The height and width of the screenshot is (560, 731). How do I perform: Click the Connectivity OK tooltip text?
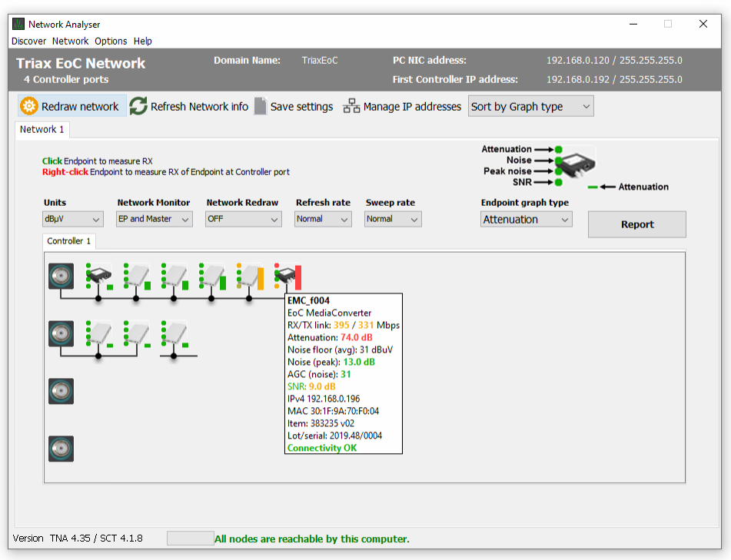coord(321,448)
